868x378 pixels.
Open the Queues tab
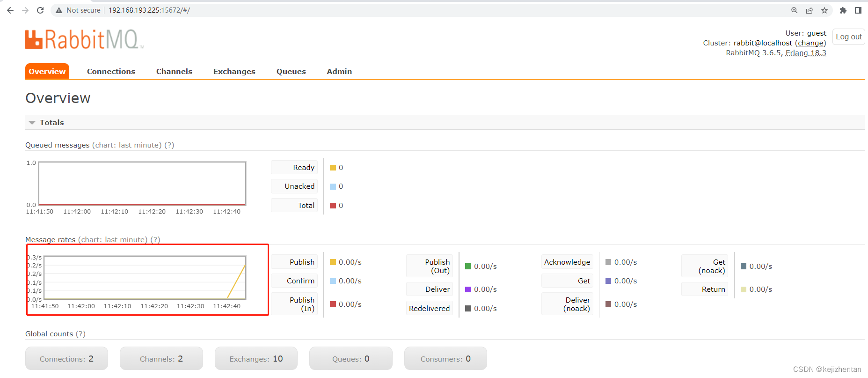291,71
